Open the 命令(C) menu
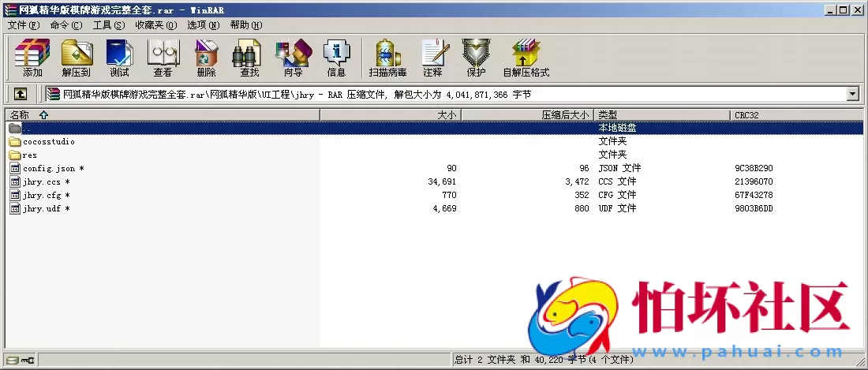Viewport: 868px width, 370px height. click(x=65, y=25)
